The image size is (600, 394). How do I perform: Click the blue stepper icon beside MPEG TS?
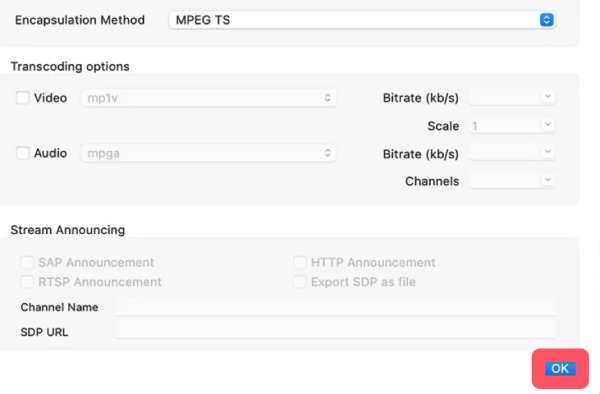tap(546, 20)
